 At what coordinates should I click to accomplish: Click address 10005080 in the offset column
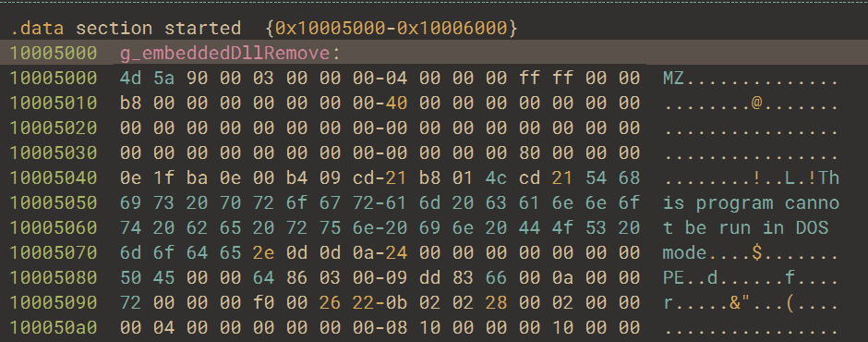pyautogui.click(x=54, y=277)
